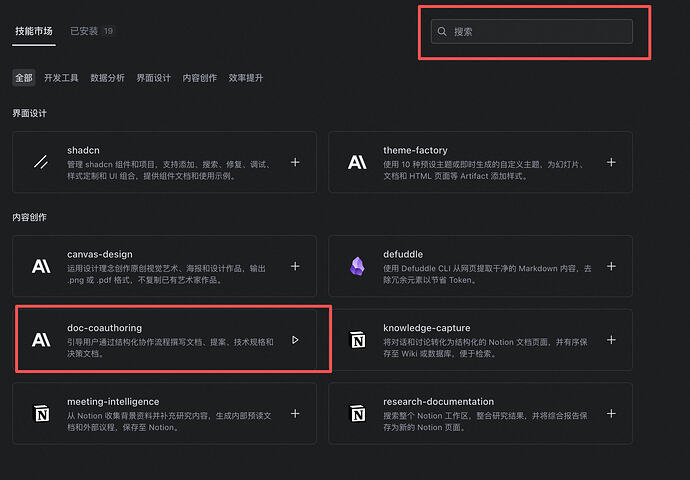Add the shadcn skill with plus icon
This screenshot has width=690, height=480.
point(295,162)
